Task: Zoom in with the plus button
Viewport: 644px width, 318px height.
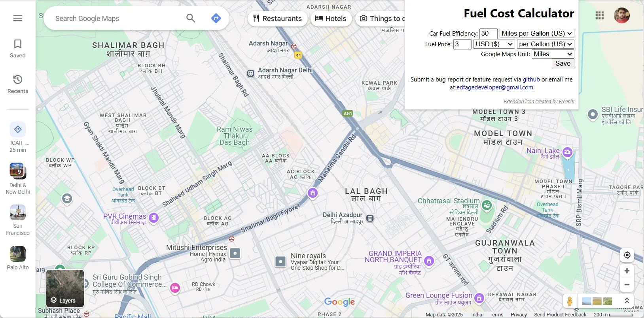Action: [x=627, y=271]
